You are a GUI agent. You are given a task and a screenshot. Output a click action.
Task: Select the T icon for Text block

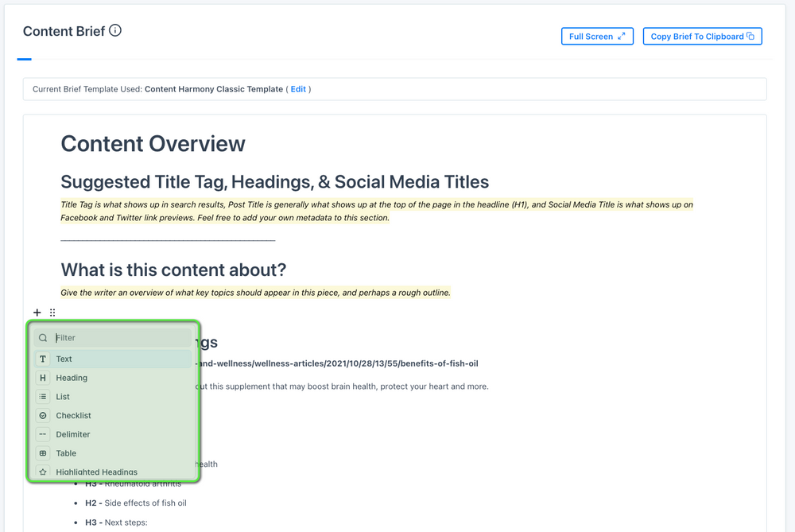click(43, 359)
